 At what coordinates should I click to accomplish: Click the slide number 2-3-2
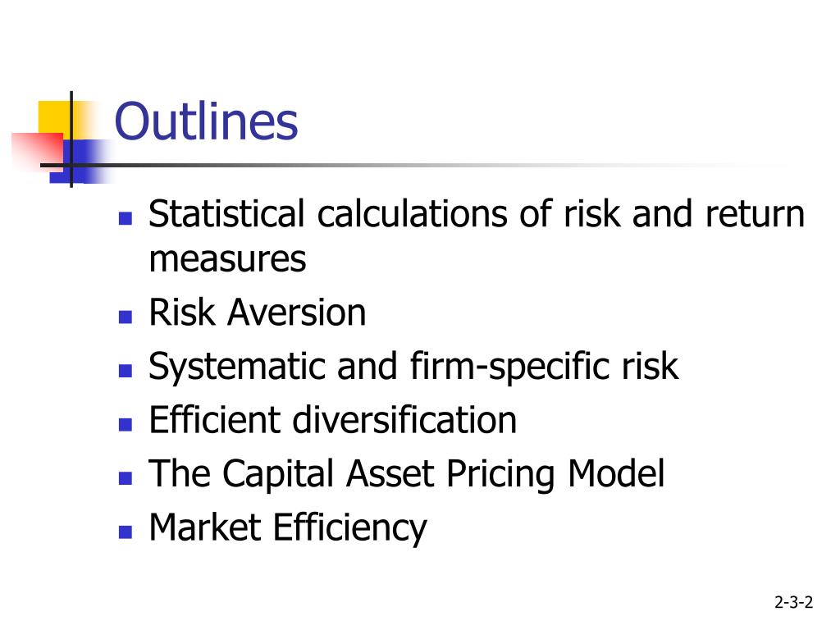click(793, 602)
